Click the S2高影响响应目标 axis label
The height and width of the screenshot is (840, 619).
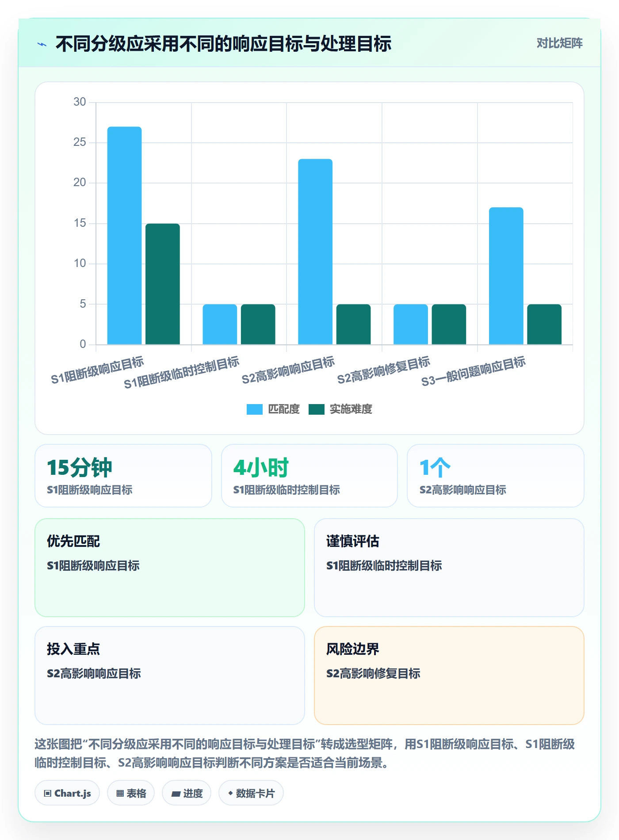pyautogui.click(x=288, y=370)
